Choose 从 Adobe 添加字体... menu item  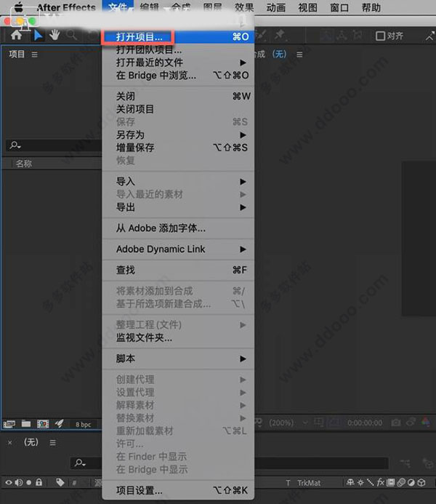(x=178, y=228)
